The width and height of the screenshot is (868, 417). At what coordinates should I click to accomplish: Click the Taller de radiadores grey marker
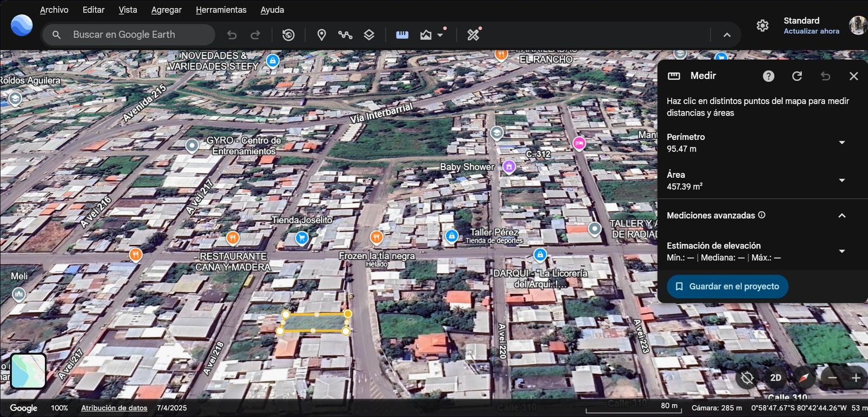coord(595,229)
